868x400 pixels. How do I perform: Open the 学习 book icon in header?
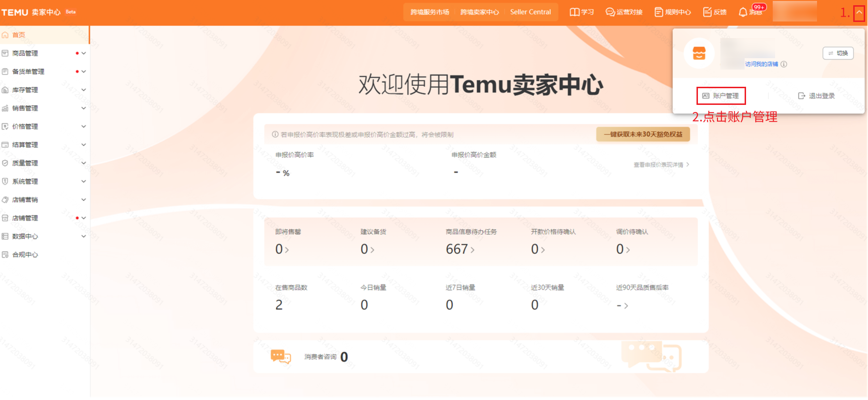click(575, 12)
